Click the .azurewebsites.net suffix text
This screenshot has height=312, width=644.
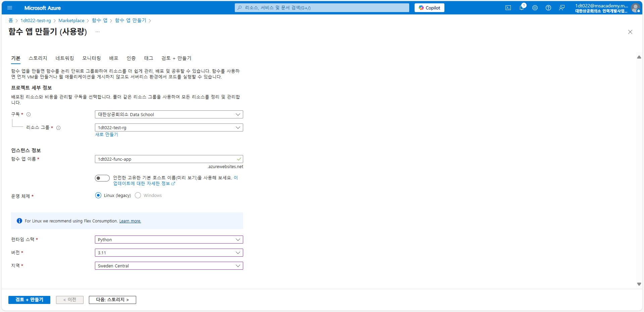tap(225, 167)
